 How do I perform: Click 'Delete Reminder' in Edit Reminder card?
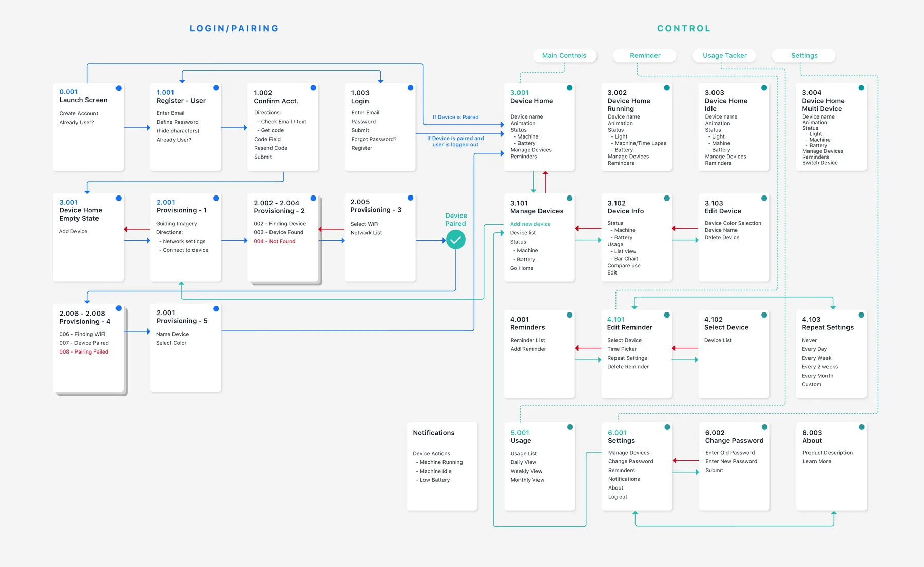pyautogui.click(x=628, y=367)
